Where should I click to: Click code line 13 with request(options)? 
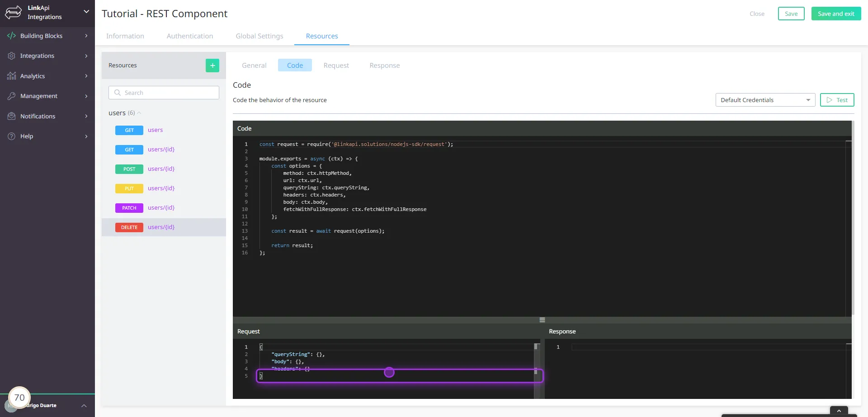[327, 231]
